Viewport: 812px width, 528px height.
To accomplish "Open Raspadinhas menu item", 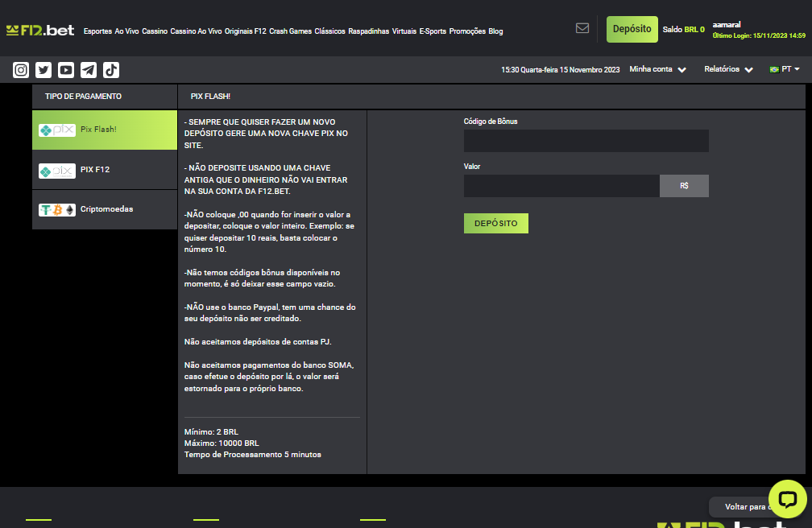I will pyautogui.click(x=368, y=31).
